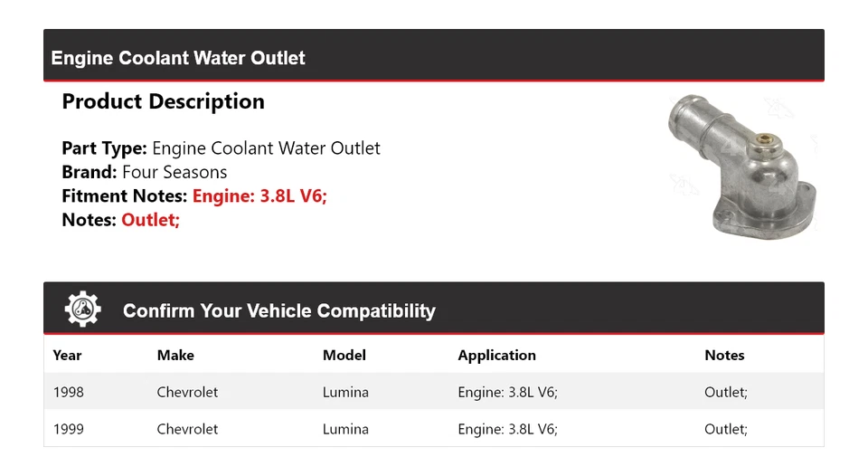Screen dimensions: 868x476
Task: Click the Engine Coolant Water Outlet title bar
Action: click(x=178, y=58)
